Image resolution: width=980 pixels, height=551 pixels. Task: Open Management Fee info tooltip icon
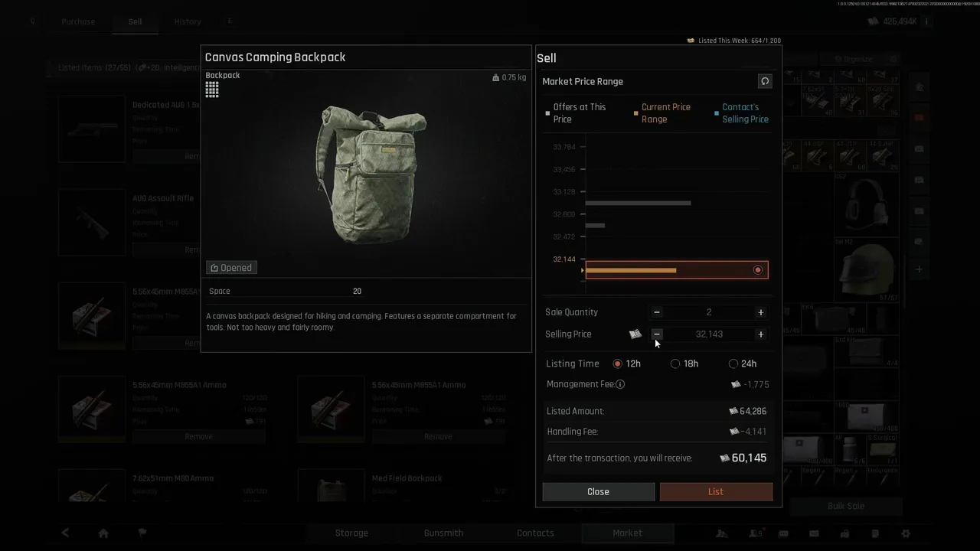coord(620,384)
